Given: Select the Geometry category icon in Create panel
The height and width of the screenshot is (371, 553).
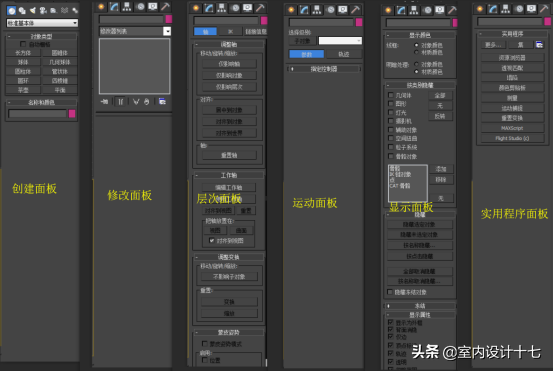Looking at the screenshot, I should click(12, 11).
